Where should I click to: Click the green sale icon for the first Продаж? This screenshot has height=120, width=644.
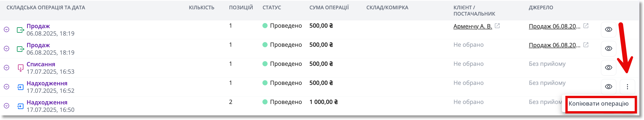pyautogui.click(x=20, y=30)
